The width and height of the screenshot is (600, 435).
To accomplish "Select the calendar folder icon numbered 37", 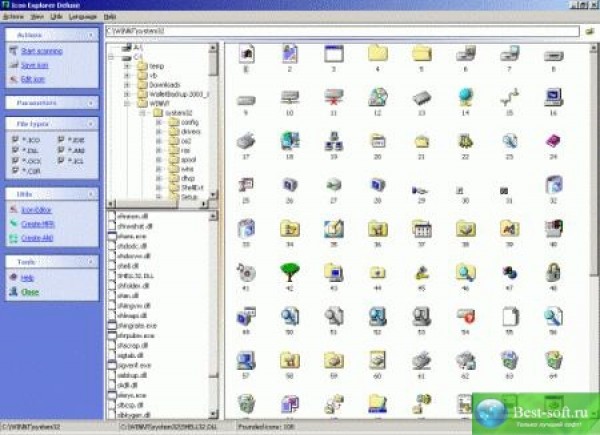I will click(422, 228).
